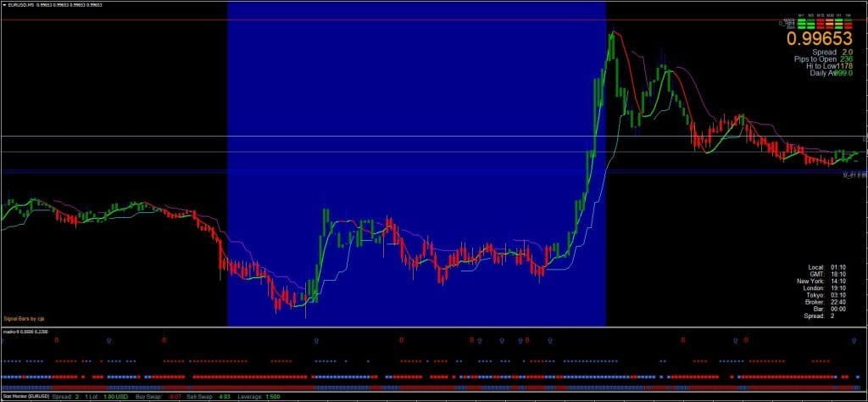Select the 'Spread 2.0' line under the price
Screen dimensions: 868x402
(x=832, y=52)
